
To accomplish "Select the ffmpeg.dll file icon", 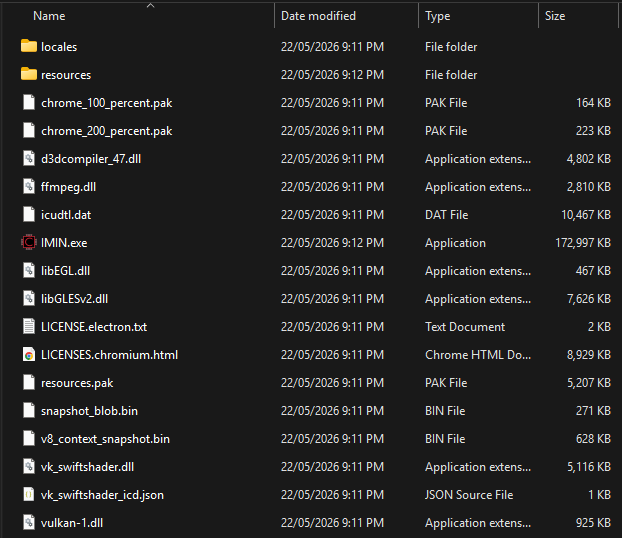I will 29,186.
